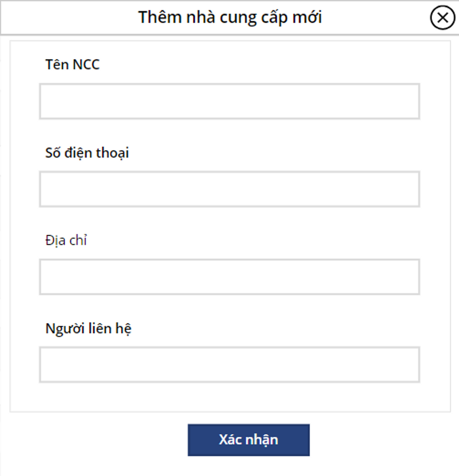This screenshot has width=459, height=476.
Task: Select the Địa chỉ input field
Action: (x=229, y=277)
